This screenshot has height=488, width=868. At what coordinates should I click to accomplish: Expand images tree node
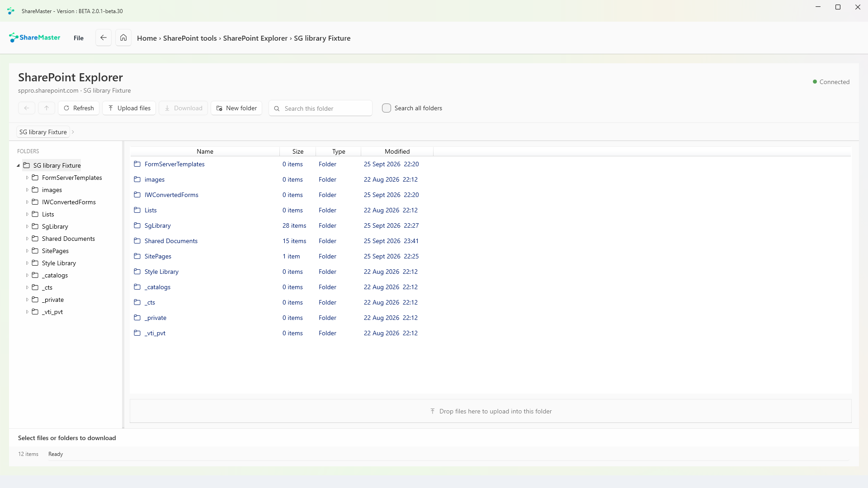(27, 190)
